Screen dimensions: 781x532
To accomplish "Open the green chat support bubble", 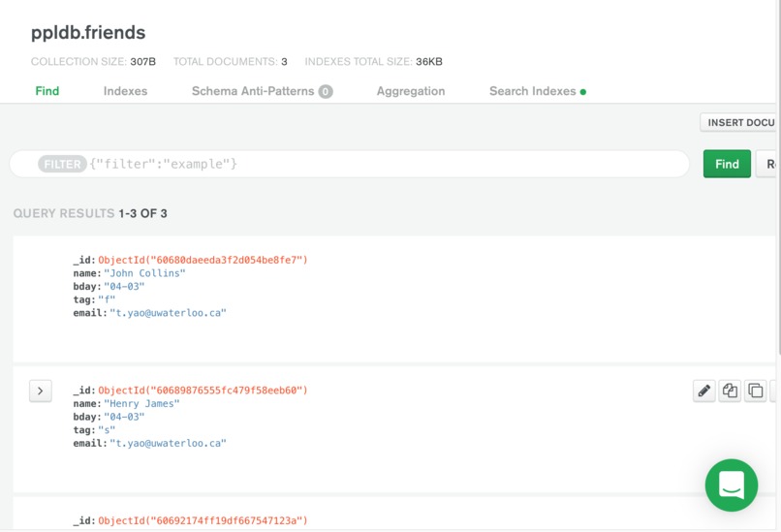I will 732,485.
